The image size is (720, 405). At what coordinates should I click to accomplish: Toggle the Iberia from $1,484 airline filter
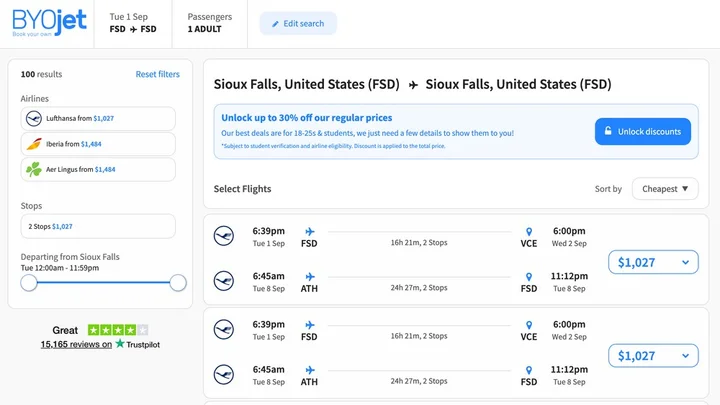[98, 144]
